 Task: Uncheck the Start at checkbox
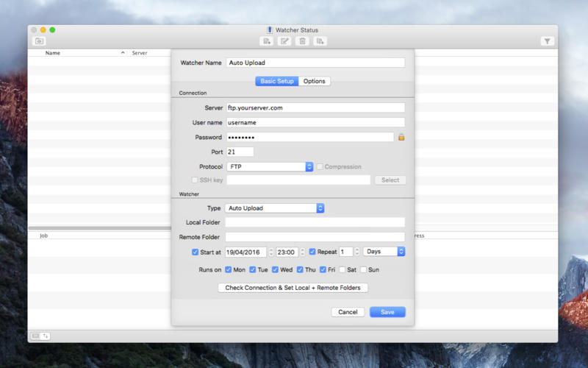click(x=194, y=252)
